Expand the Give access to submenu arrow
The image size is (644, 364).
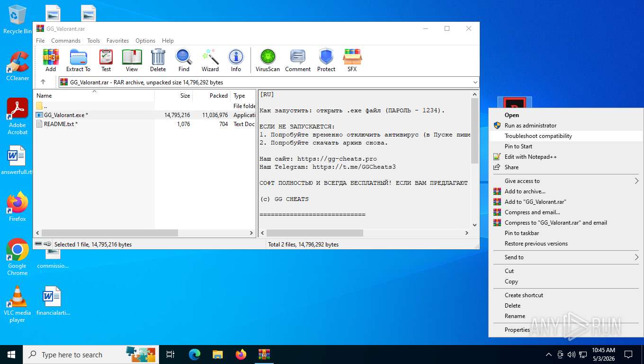pyautogui.click(x=636, y=181)
